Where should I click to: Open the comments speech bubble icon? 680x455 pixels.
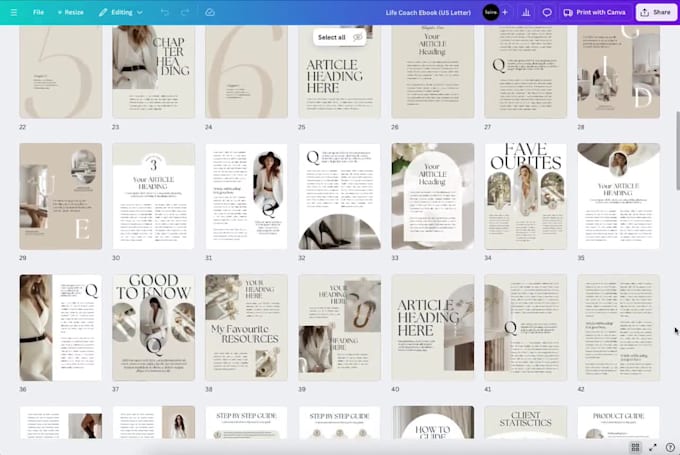(x=547, y=12)
